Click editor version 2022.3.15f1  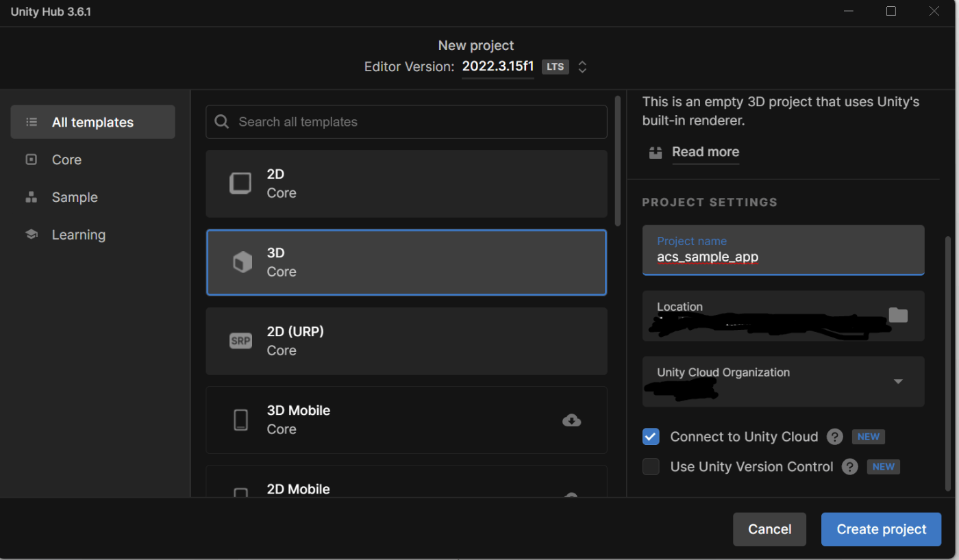pos(498,66)
